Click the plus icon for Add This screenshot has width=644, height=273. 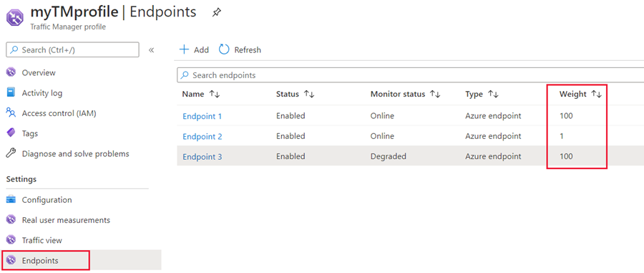(x=185, y=49)
